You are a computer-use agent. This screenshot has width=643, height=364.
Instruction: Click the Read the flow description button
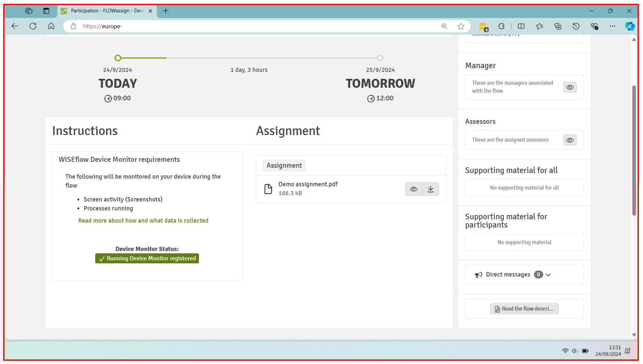pyautogui.click(x=524, y=309)
